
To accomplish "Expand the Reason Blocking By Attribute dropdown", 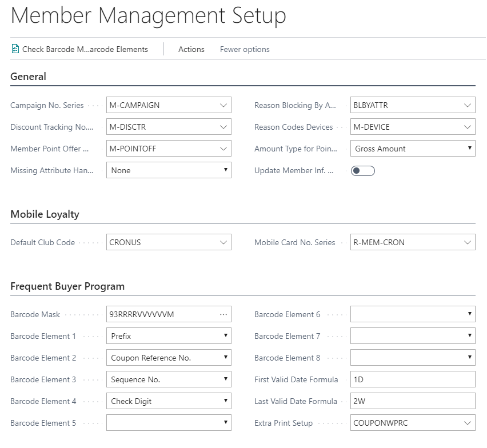I will tap(468, 105).
